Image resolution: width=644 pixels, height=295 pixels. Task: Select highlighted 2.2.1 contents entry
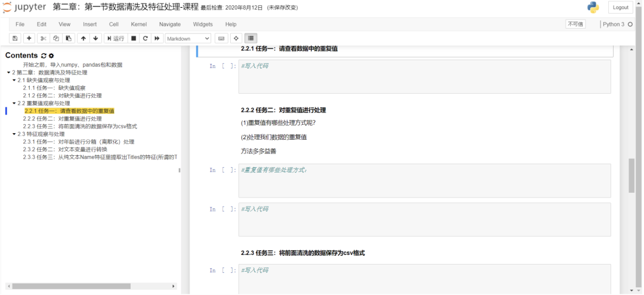point(69,111)
